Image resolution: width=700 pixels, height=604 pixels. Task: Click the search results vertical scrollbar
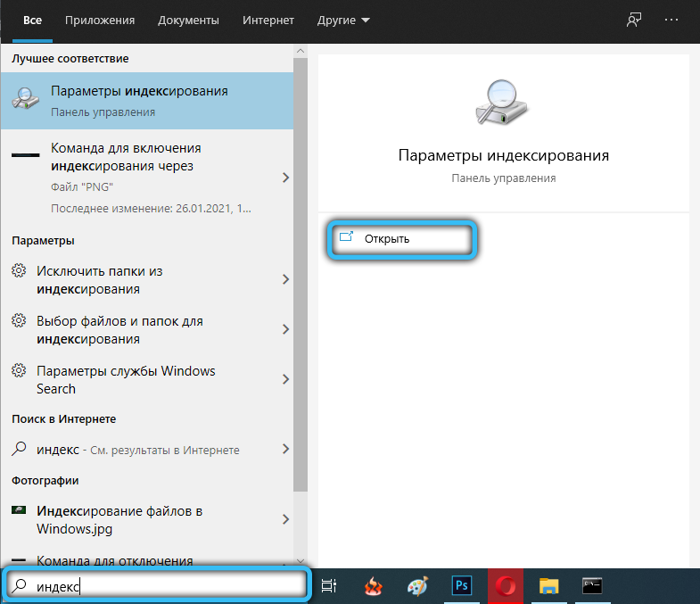tap(301, 268)
